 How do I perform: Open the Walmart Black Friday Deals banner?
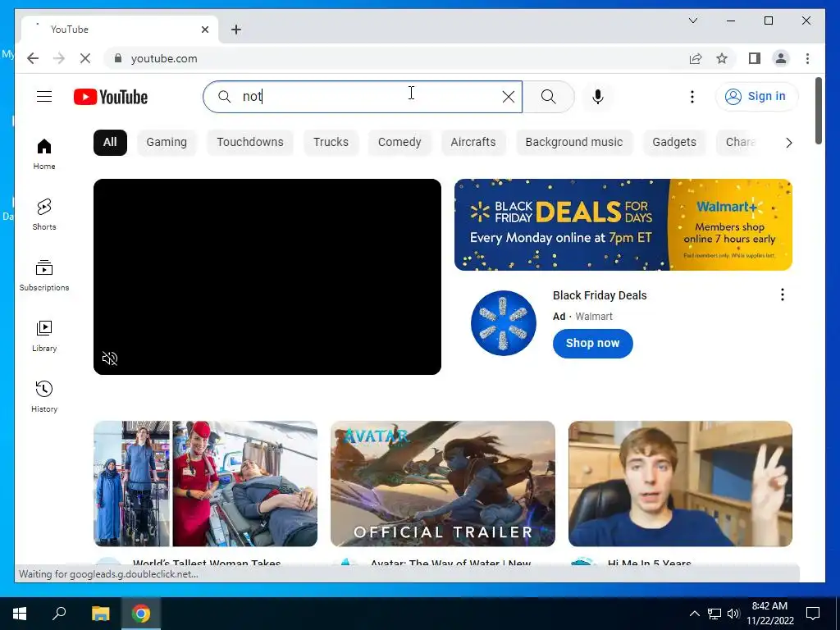(623, 225)
